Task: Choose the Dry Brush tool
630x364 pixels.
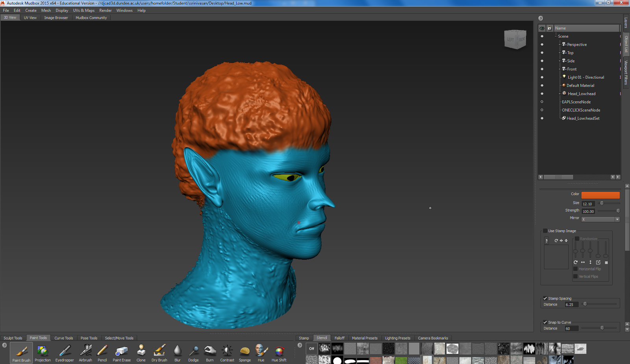Action: coord(159,353)
